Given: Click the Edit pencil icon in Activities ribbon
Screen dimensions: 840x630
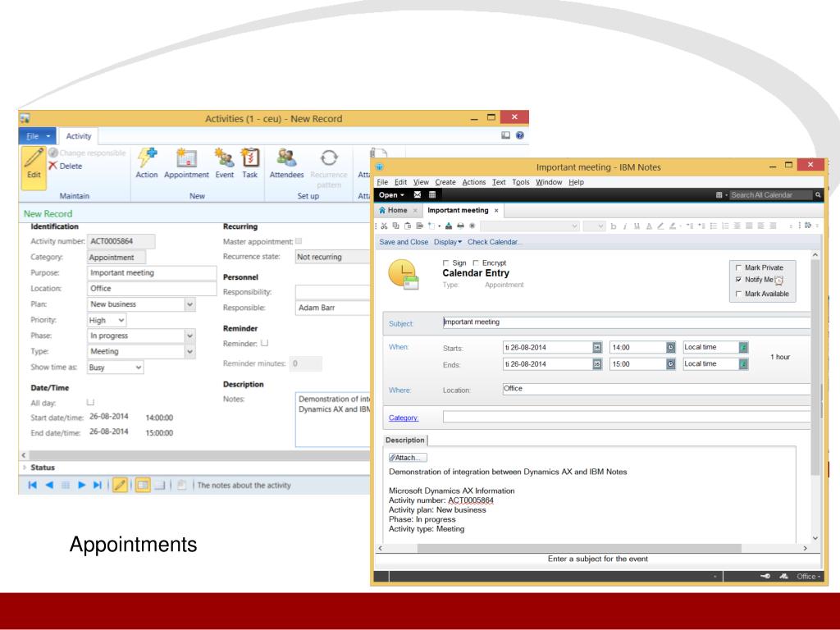Looking at the screenshot, I should tap(34, 158).
